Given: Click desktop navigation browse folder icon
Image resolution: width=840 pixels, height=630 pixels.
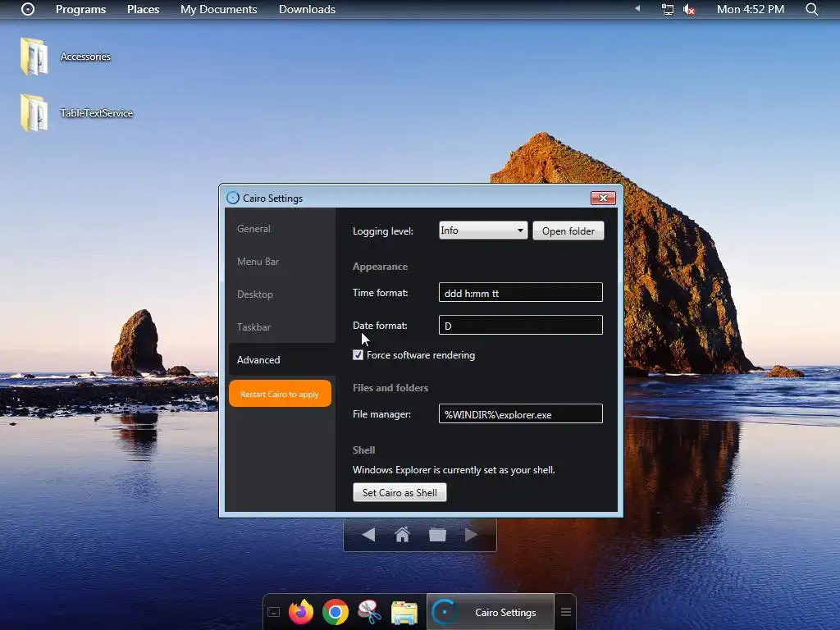Looking at the screenshot, I should (437, 535).
